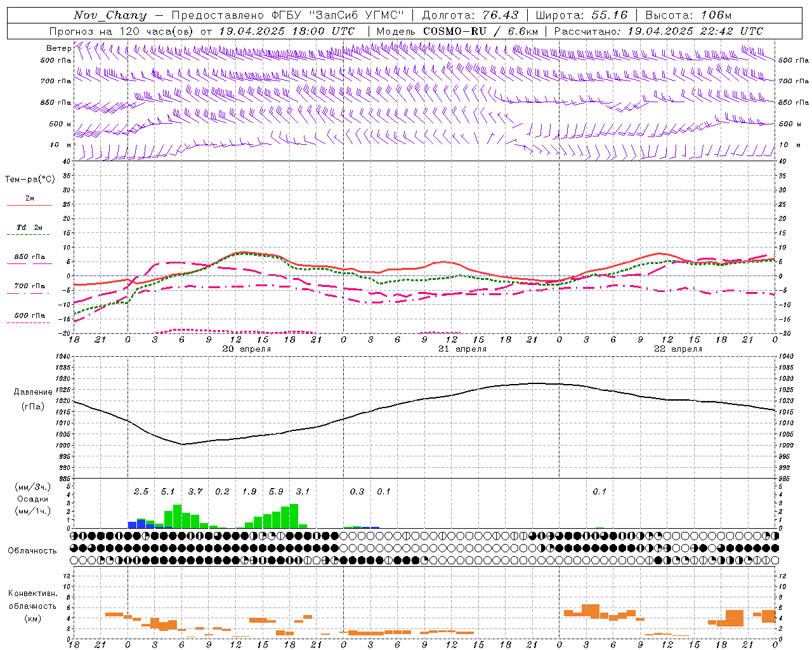Select the 1.9 precipitation total
Image resolution: width=812 pixels, height=650 pixels.
tap(249, 492)
